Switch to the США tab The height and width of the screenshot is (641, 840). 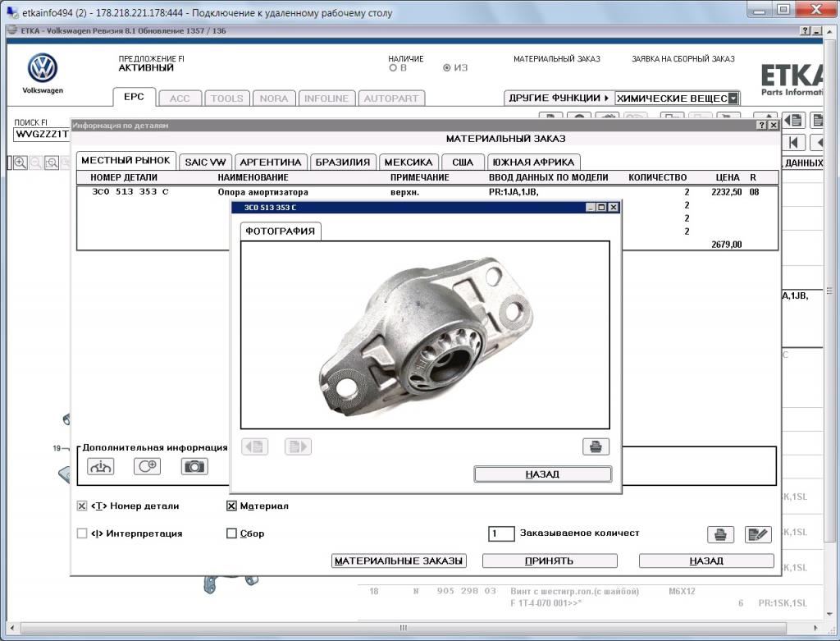[463, 162]
